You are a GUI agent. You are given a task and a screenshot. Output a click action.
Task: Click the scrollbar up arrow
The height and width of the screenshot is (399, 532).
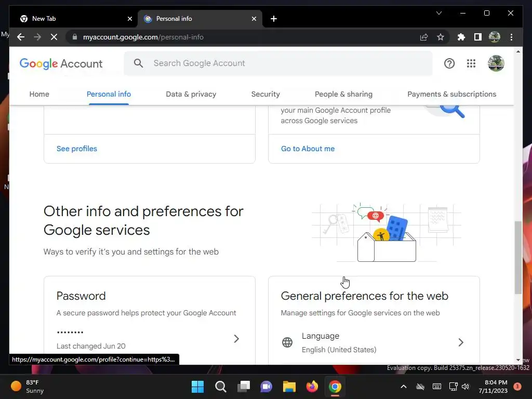click(518, 51)
